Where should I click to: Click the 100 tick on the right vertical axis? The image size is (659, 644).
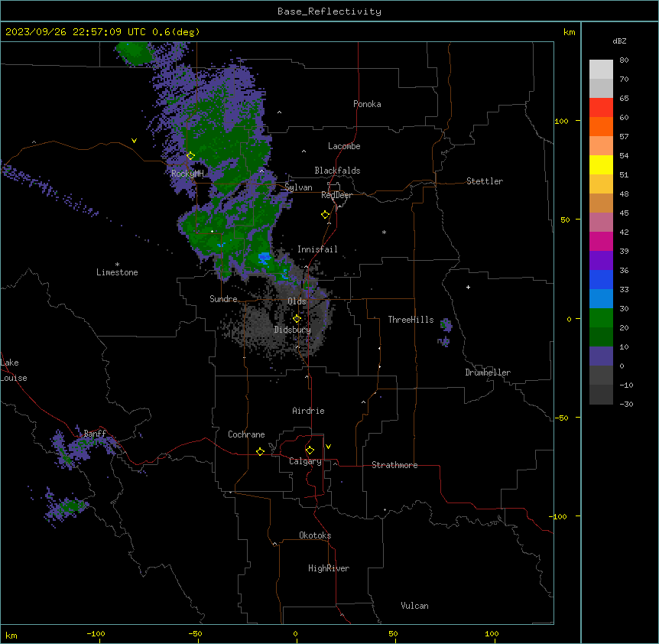click(x=561, y=121)
